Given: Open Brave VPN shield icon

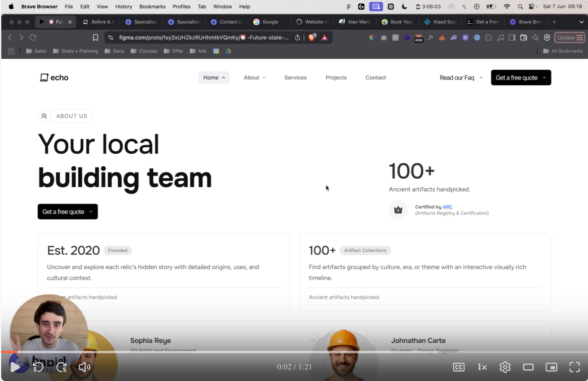Looking at the screenshot, I should (547, 37).
